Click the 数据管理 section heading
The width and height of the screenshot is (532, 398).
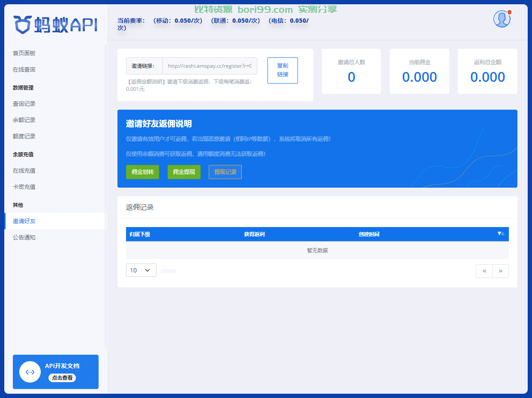[23, 87]
